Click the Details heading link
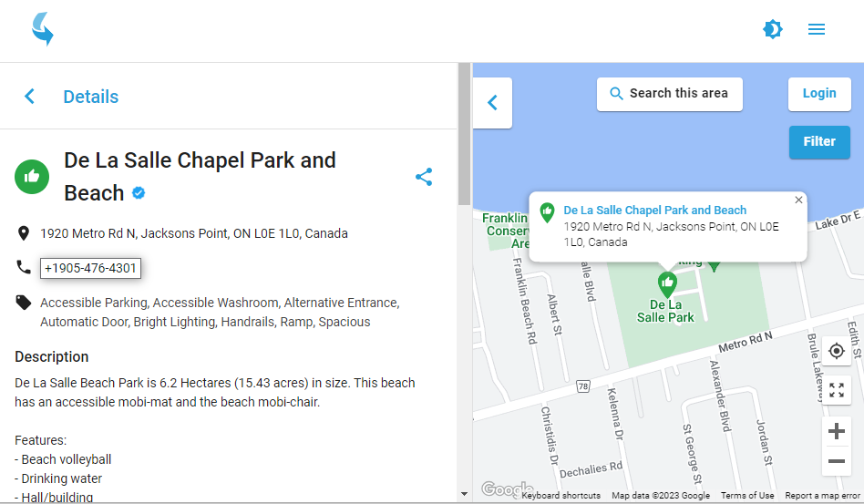864x504 pixels. click(x=91, y=97)
